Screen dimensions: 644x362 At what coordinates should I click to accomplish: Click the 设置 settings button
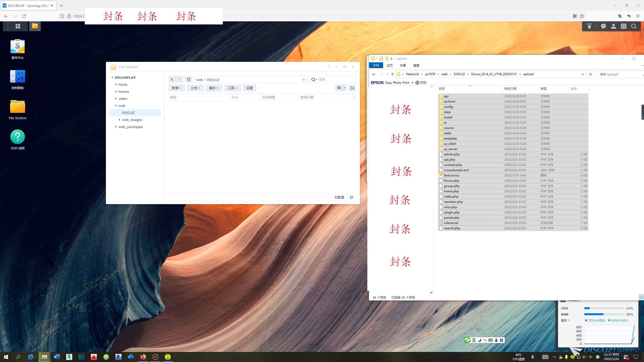point(250,88)
